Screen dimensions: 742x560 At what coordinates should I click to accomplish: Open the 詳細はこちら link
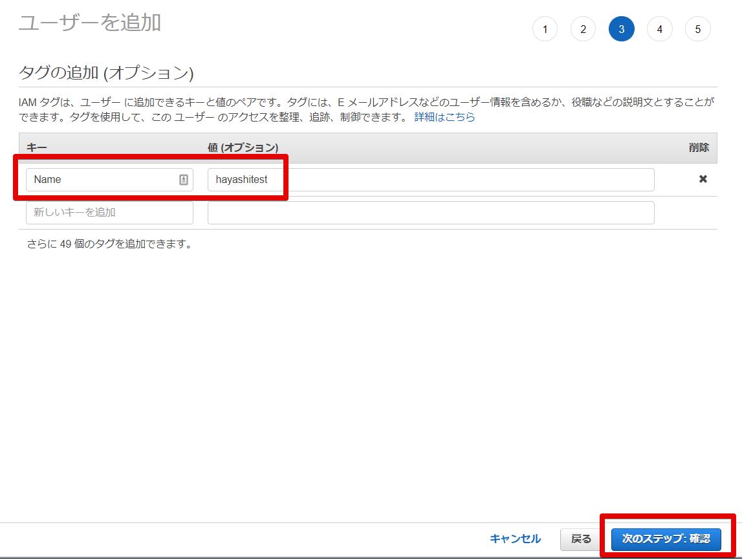[x=444, y=117]
